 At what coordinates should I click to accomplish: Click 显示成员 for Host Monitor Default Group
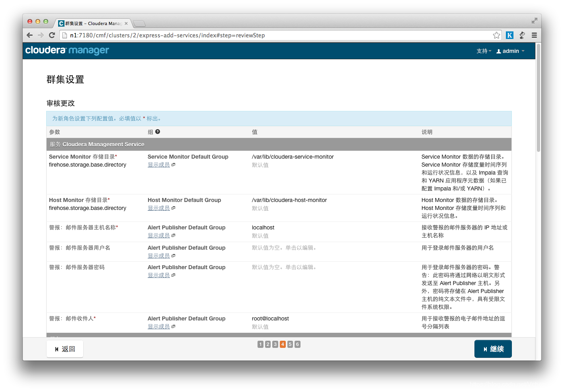tap(159, 208)
